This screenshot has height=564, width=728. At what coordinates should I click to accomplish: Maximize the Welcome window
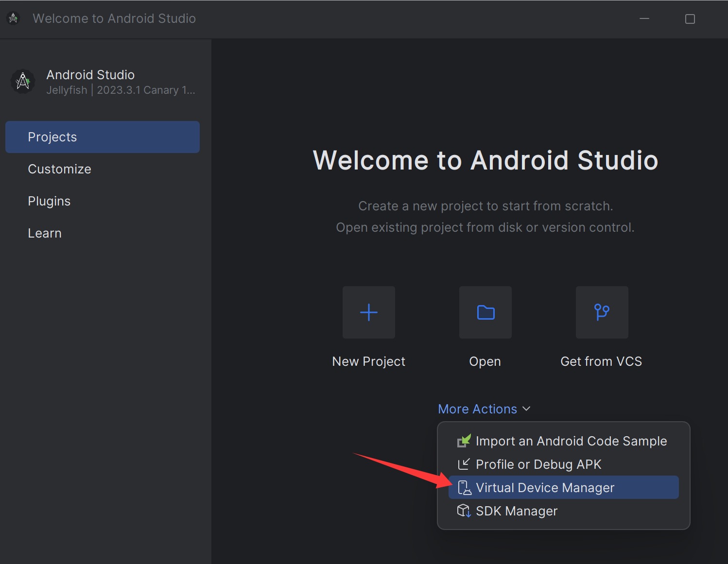[x=690, y=18]
